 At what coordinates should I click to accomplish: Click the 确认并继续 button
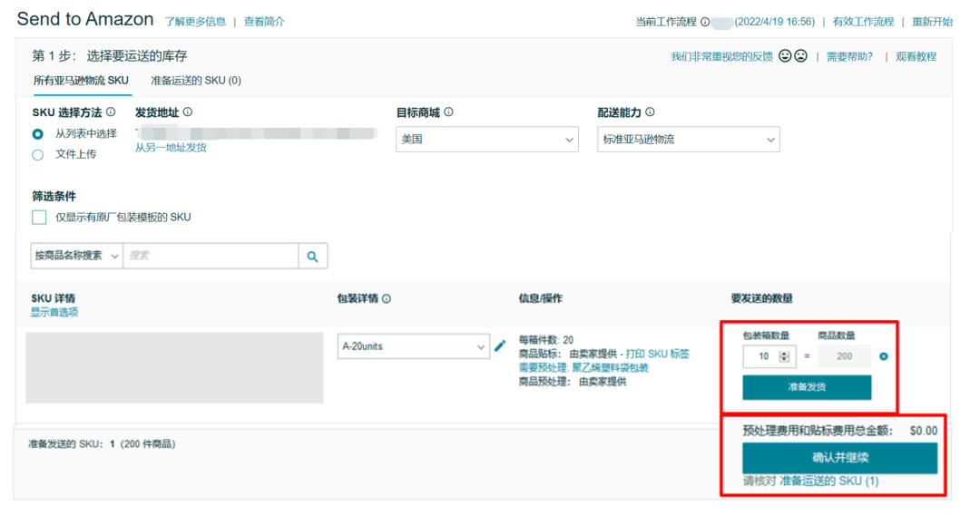coord(839,458)
